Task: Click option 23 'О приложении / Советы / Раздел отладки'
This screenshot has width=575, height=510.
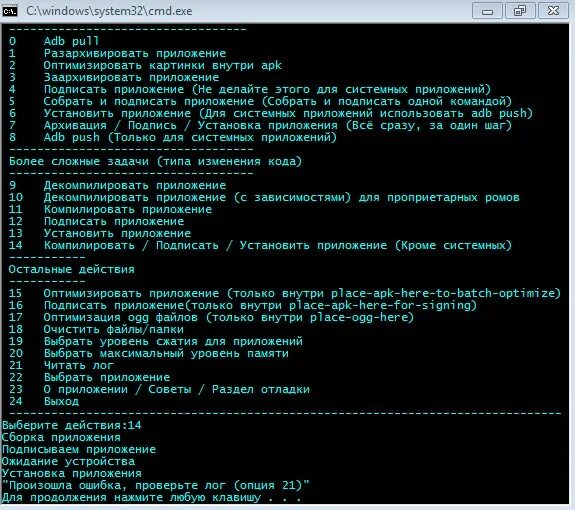Action: (159, 389)
